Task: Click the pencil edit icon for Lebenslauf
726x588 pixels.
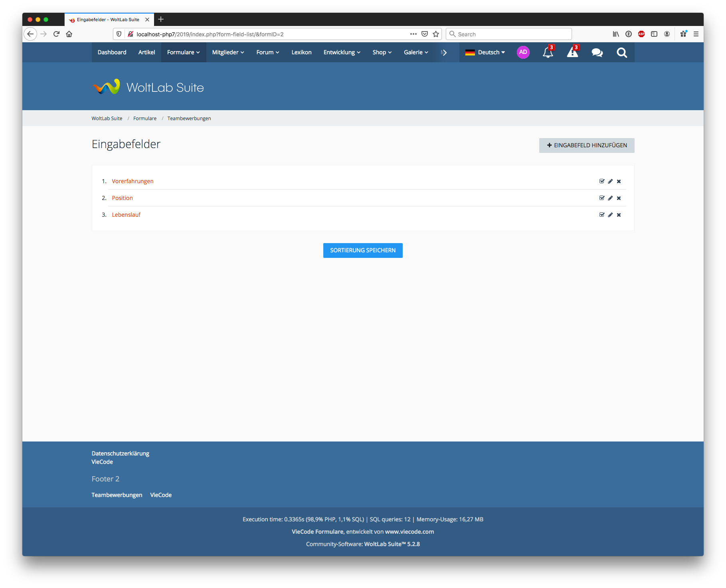Action: coord(610,215)
